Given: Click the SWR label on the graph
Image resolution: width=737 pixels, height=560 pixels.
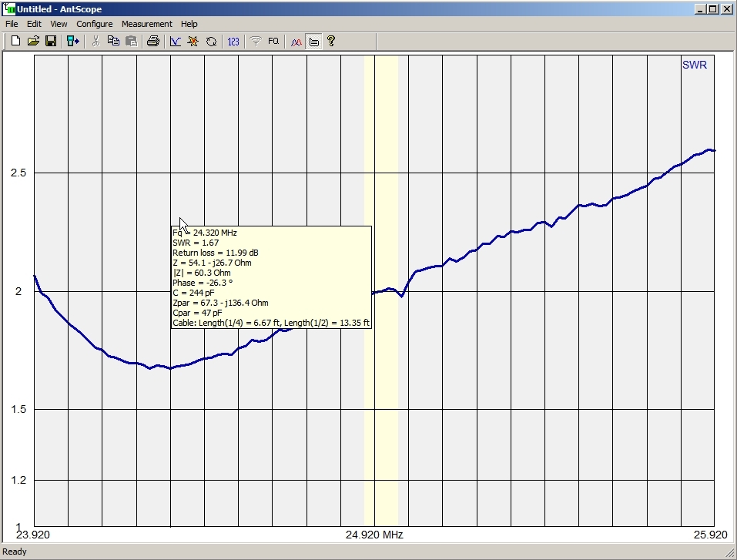Looking at the screenshot, I should (x=694, y=65).
